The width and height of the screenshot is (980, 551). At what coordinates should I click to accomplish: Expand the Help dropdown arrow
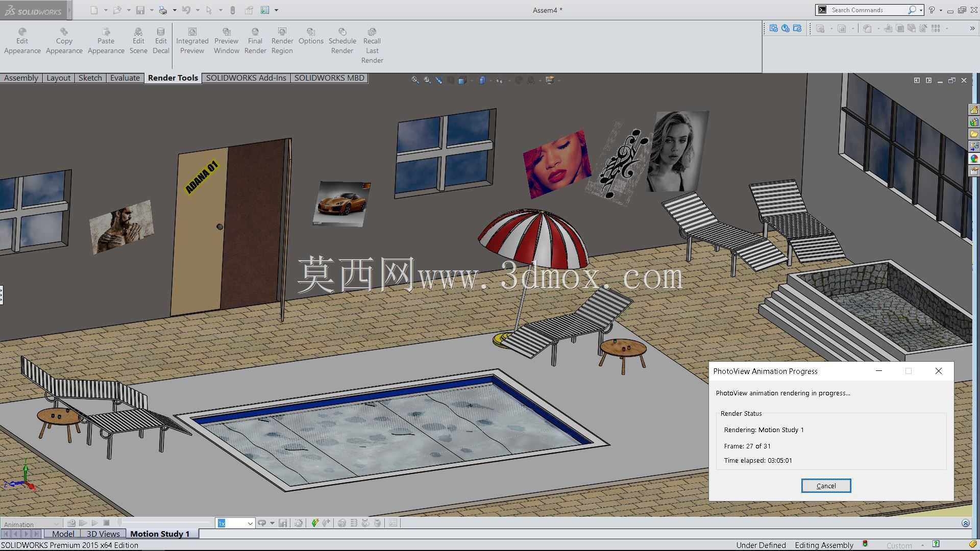coord(941,10)
